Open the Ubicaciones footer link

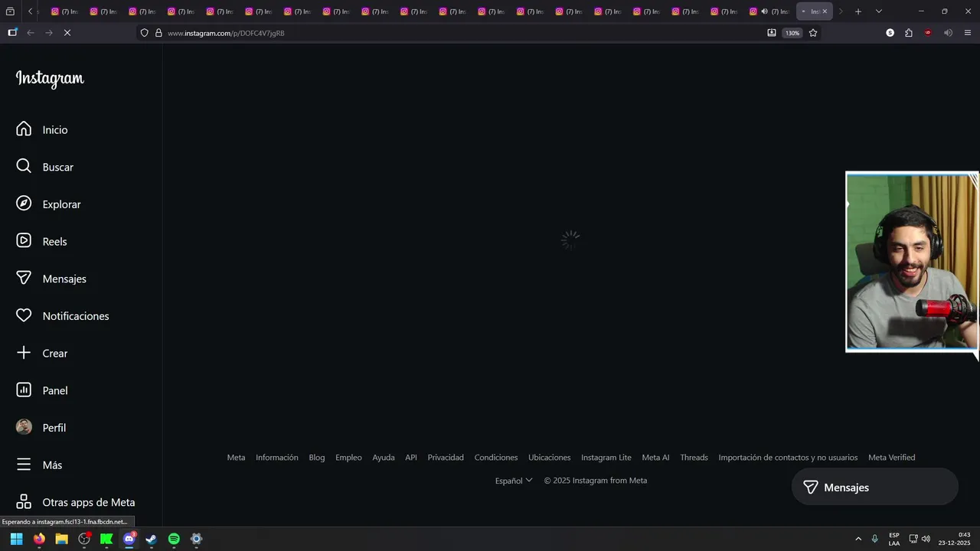550,458
